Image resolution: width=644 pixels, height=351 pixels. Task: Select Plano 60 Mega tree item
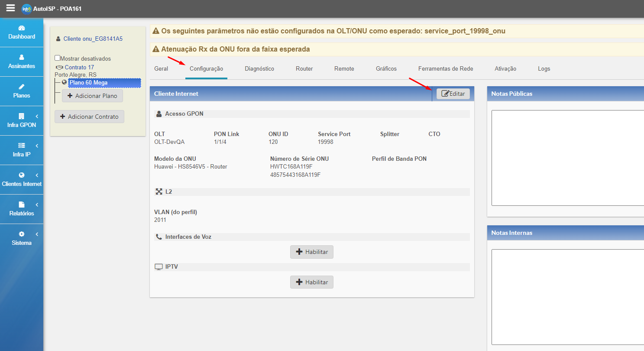tap(88, 82)
